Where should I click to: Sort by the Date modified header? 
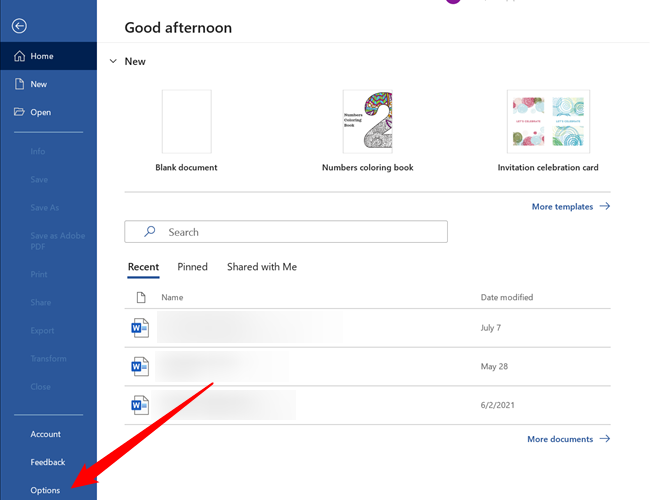[x=507, y=297]
